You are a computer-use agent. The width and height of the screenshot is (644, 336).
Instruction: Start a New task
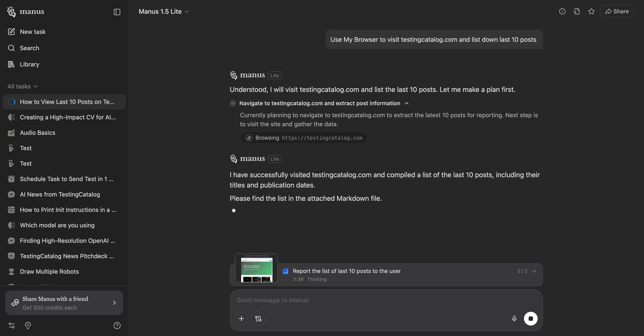click(x=33, y=32)
